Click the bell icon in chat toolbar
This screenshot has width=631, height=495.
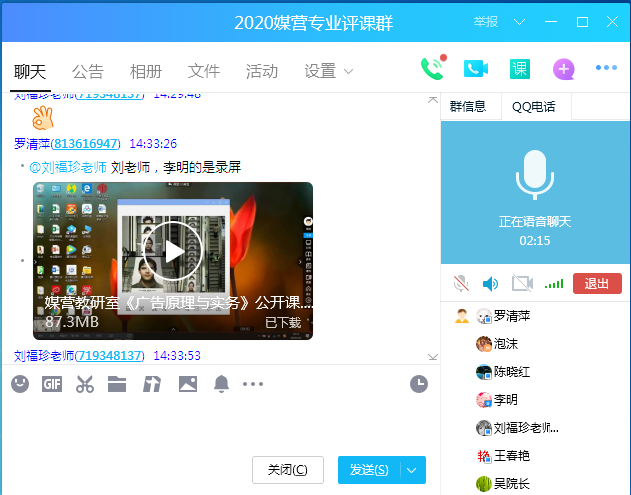click(x=221, y=383)
